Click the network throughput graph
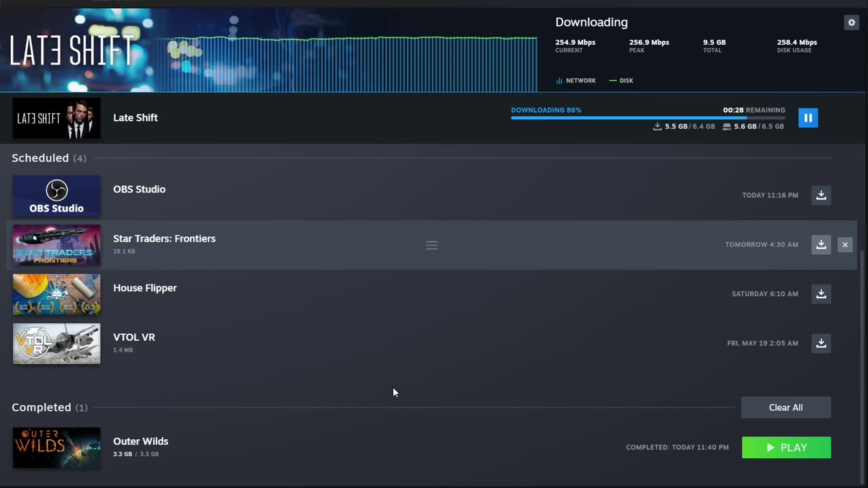Viewport: 868px width, 488px height. pos(346,63)
